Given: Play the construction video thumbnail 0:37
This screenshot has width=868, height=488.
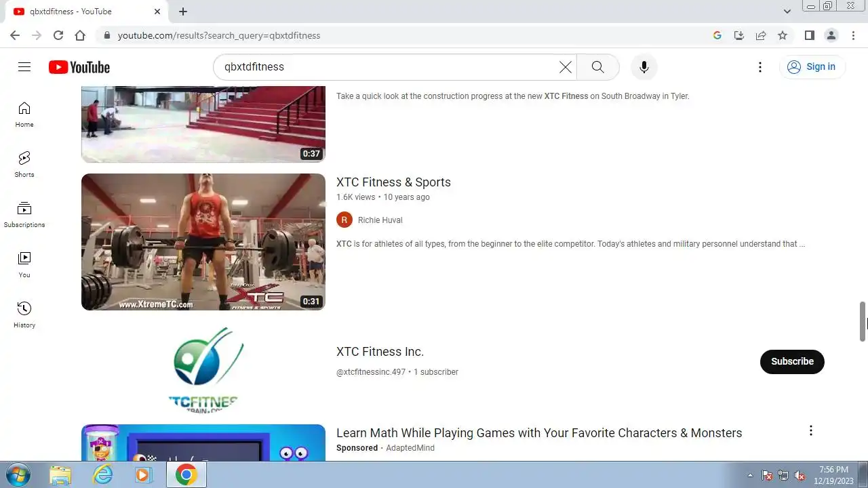Looking at the screenshot, I should [x=203, y=124].
